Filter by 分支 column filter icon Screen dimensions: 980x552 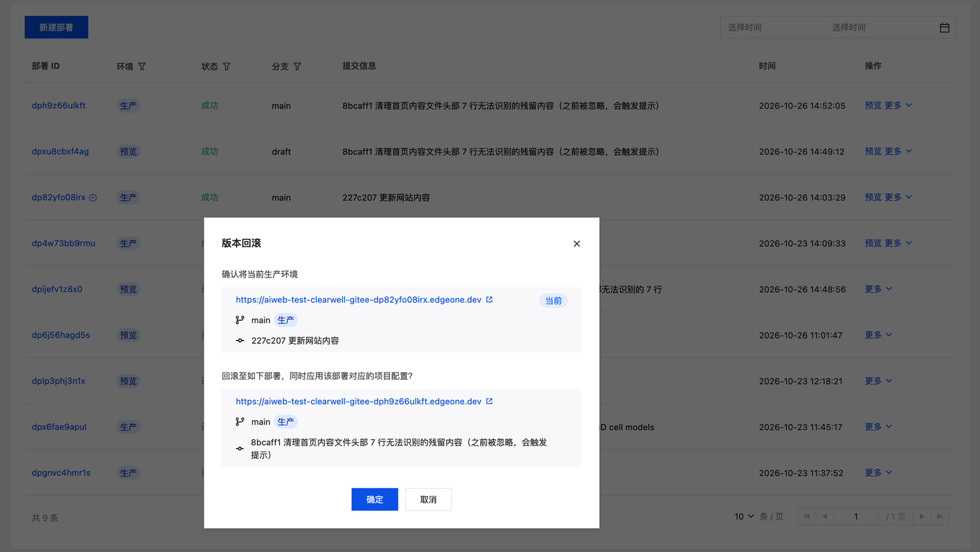(x=297, y=67)
